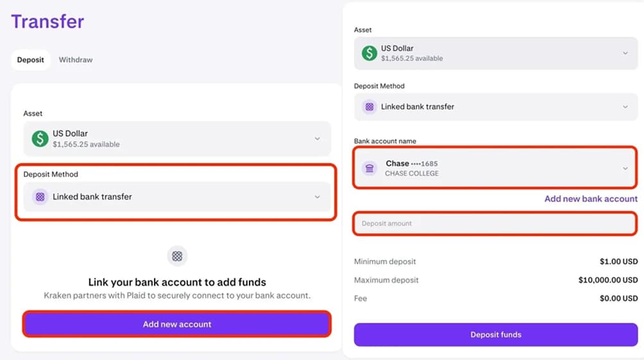The height and width of the screenshot is (360, 644).
Task: Click the Plaid grid icon above link message
Action: [x=177, y=256]
